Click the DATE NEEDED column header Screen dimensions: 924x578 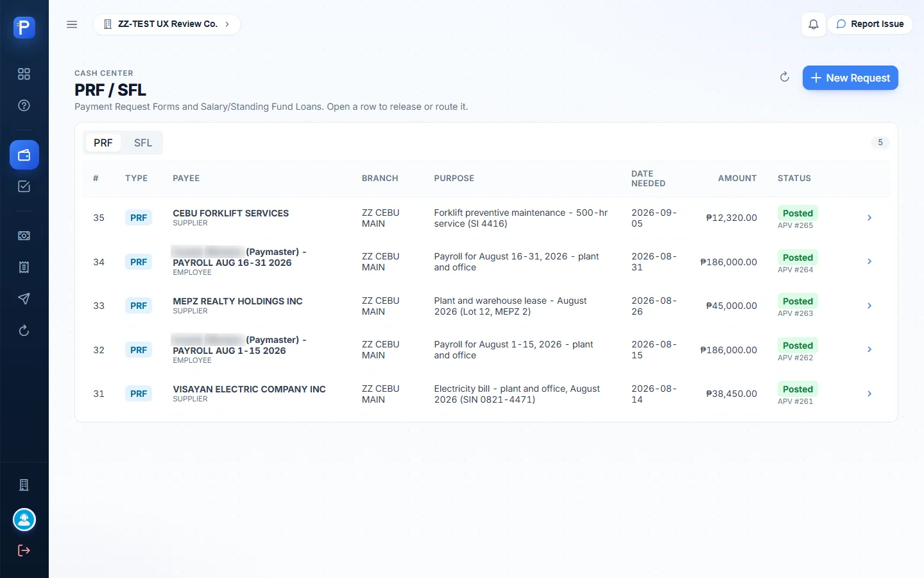click(x=648, y=179)
